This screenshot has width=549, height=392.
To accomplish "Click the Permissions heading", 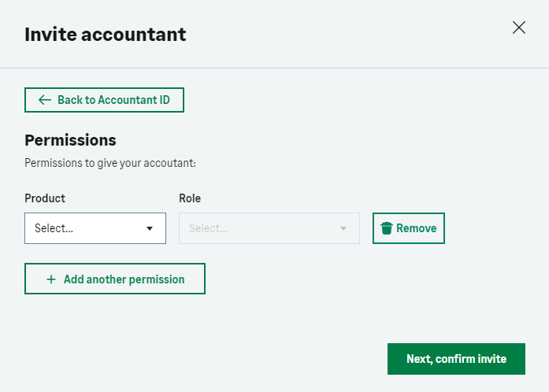I will tap(71, 140).
